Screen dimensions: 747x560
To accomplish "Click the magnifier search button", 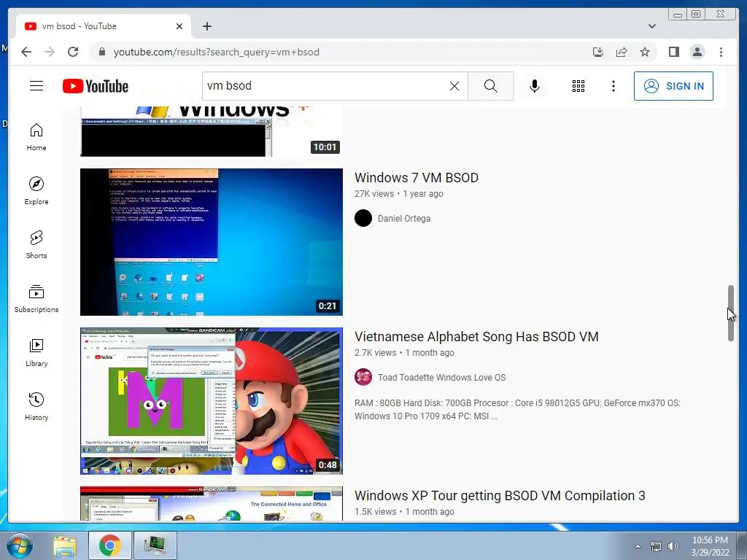I will (x=491, y=86).
